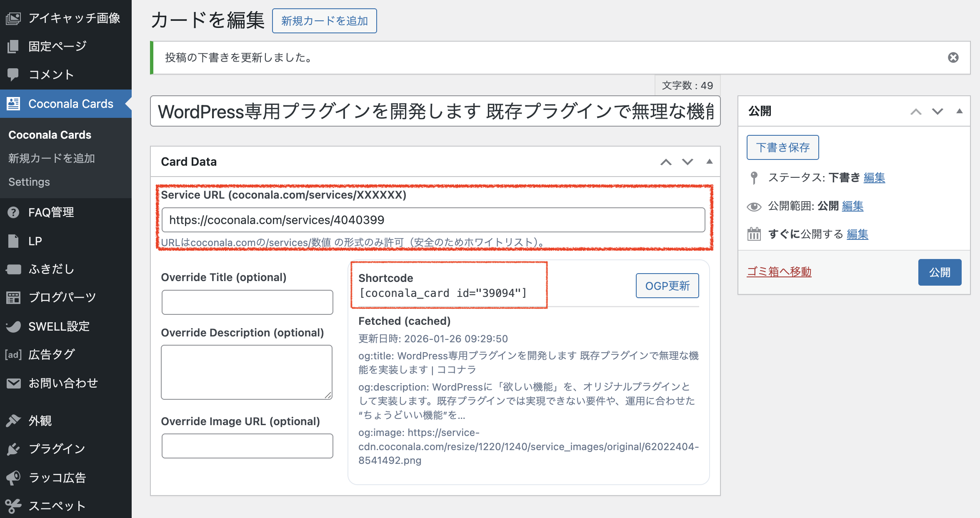Click the publish calendar icon
Image resolution: width=980 pixels, height=518 pixels.
coord(754,234)
